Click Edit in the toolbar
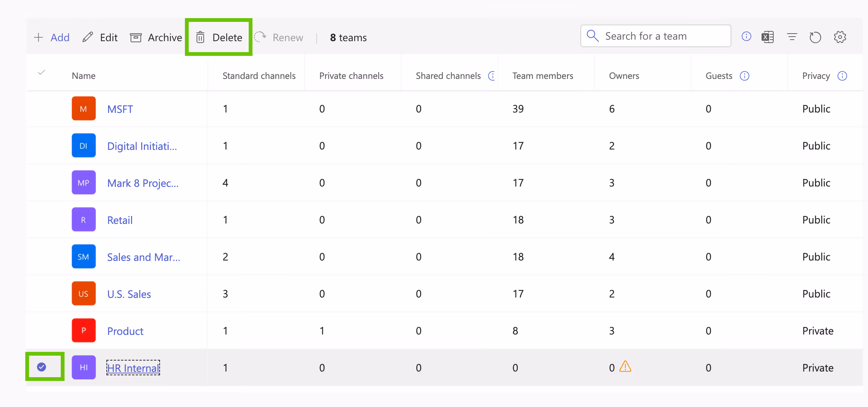Image resolution: width=868 pixels, height=407 pixels. pyautogui.click(x=100, y=37)
